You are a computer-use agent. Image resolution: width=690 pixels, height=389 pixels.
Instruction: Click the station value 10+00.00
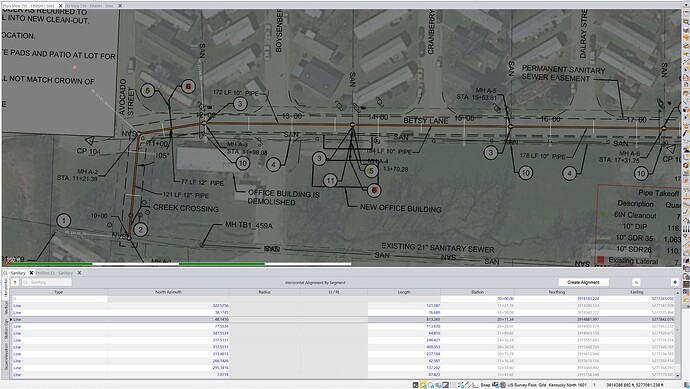[x=506, y=299]
